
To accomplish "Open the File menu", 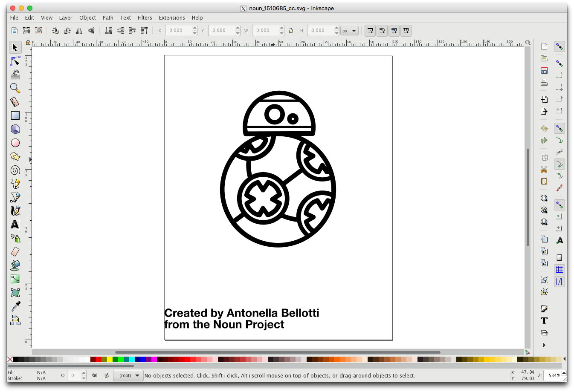I will point(14,17).
